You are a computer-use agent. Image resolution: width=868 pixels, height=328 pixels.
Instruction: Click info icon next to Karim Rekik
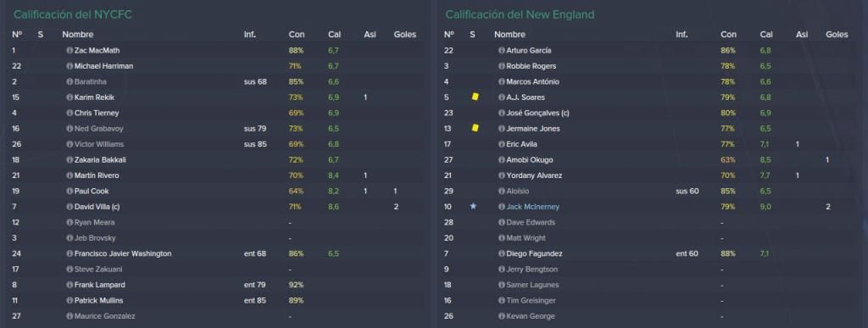[70, 97]
